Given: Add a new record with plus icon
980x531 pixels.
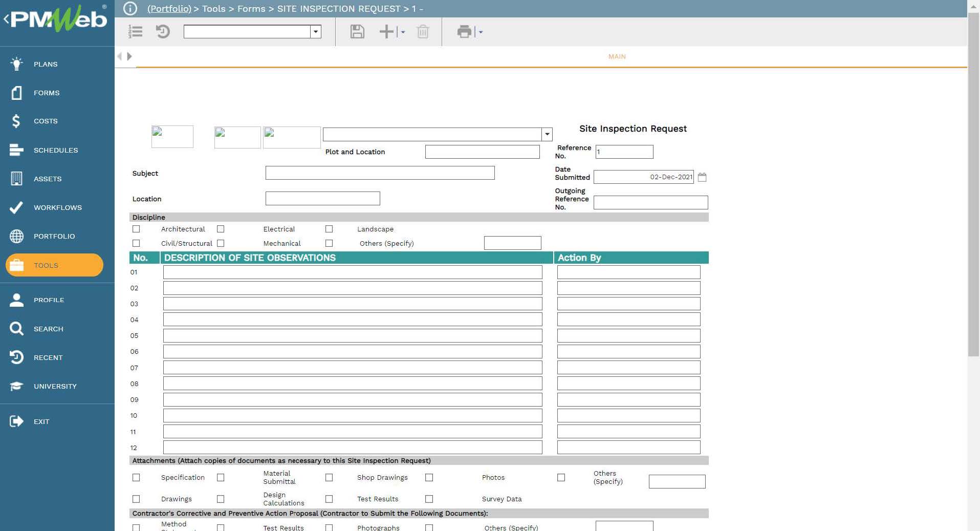Looking at the screenshot, I should tap(386, 32).
